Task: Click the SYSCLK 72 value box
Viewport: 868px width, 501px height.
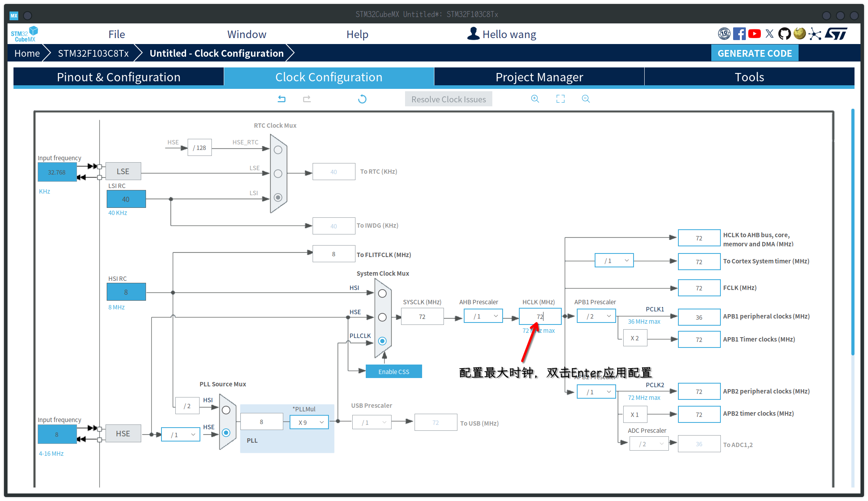Action: [x=422, y=317]
